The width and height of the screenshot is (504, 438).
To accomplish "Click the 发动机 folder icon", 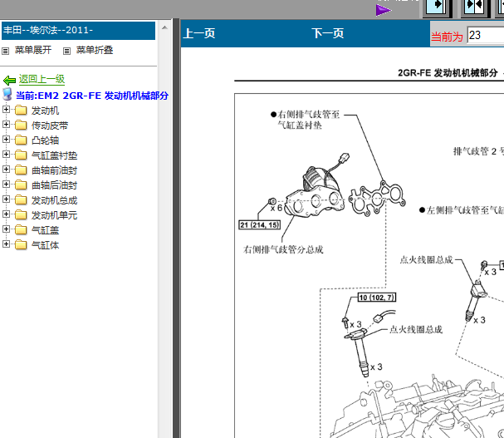I will click(x=21, y=111).
